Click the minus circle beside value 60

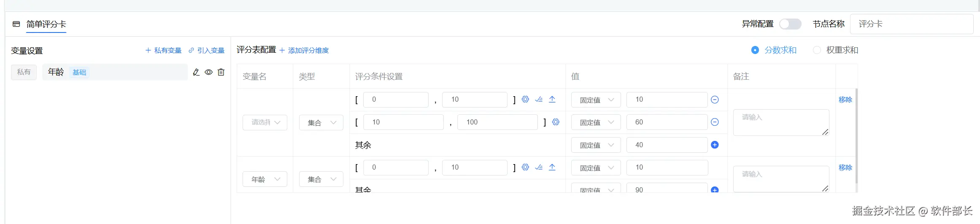[x=715, y=122]
